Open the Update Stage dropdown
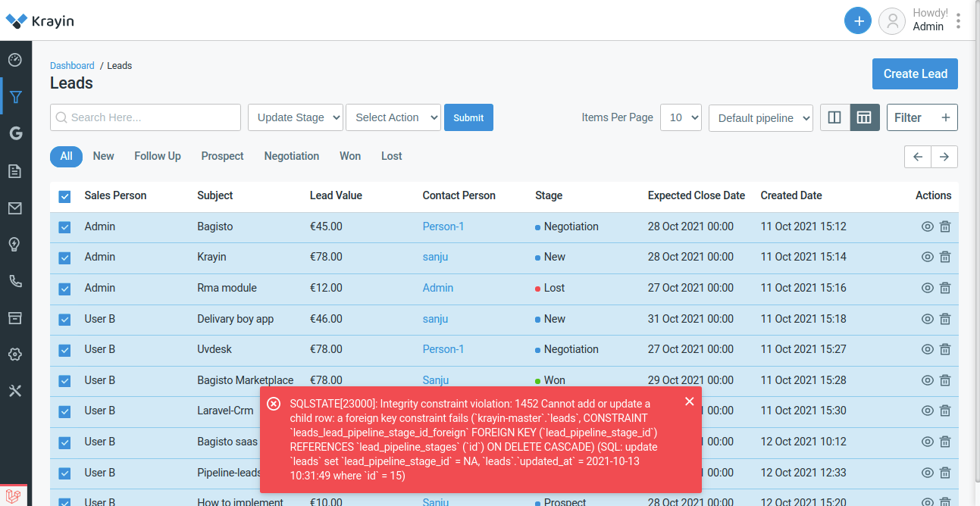Screen dimensions: 980x506 [296, 117]
